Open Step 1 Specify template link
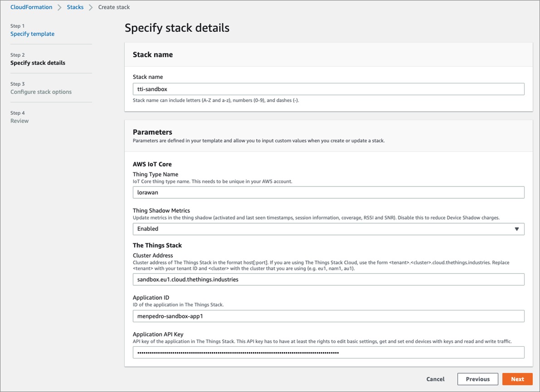Viewport: 540px width, 392px height. (32, 34)
